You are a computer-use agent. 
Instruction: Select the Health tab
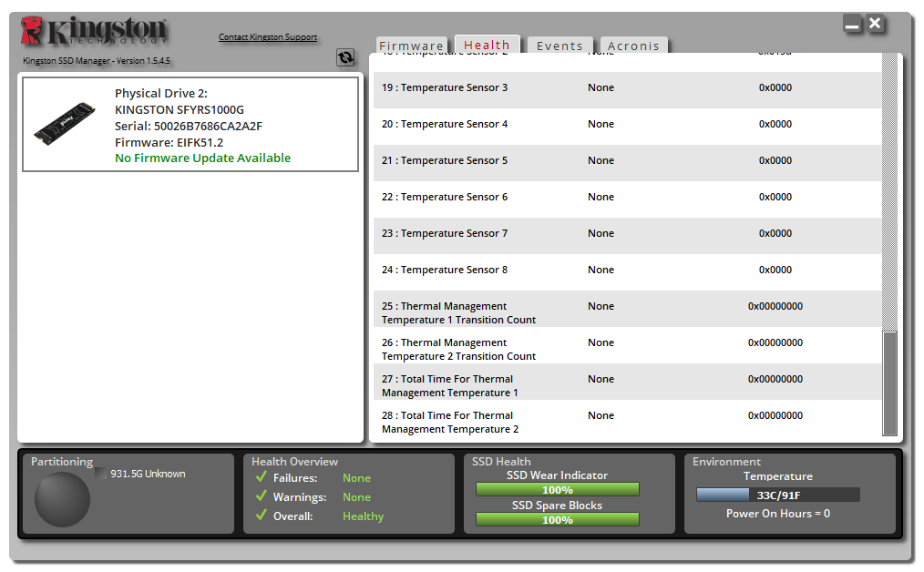pos(487,45)
